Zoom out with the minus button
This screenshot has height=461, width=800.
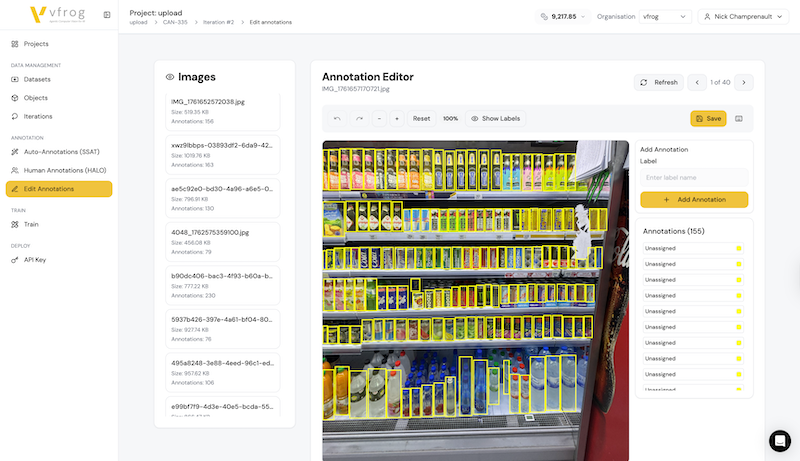point(379,118)
